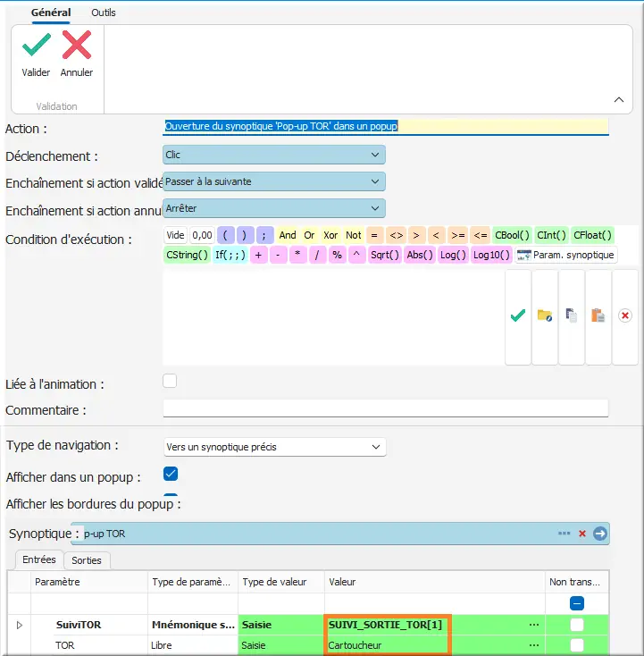This screenshot has height=656, width=644.
Task: Open the folder icon beside the condition box
Action: click(x=544, y=315)
